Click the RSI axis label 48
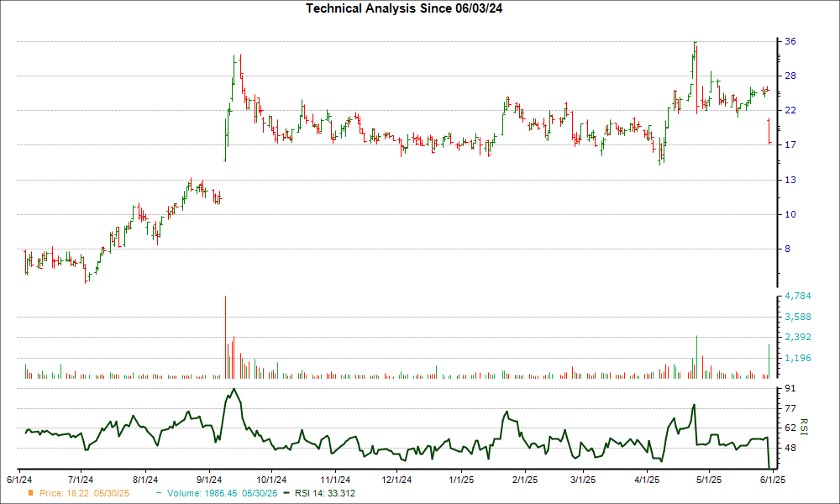Image resolution: width=840 pixels, height=504 pixels. pyautogui.click(x=790, y=448)
